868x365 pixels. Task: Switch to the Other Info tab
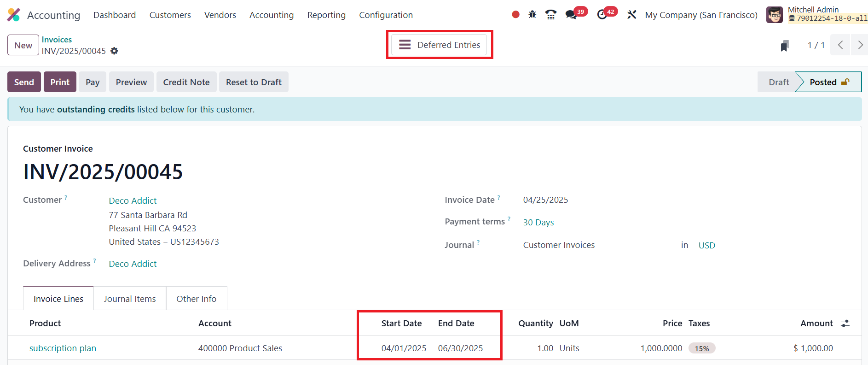[x=197, y=299]
